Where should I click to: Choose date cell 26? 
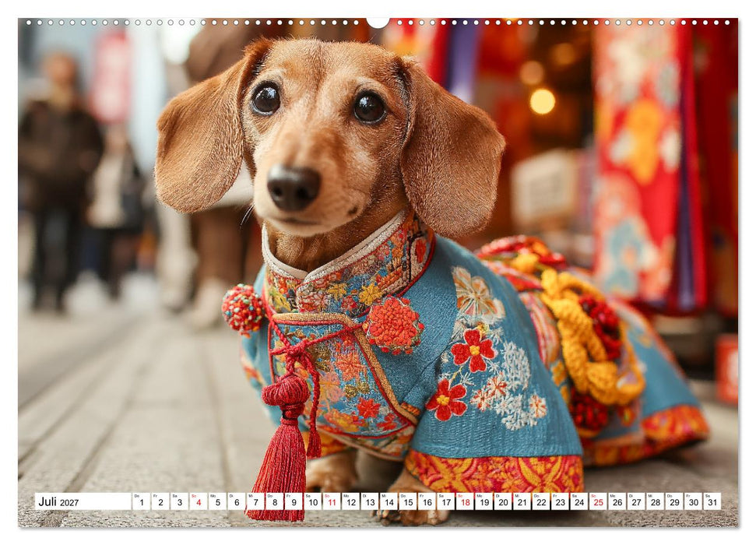(x=617, y=501)
